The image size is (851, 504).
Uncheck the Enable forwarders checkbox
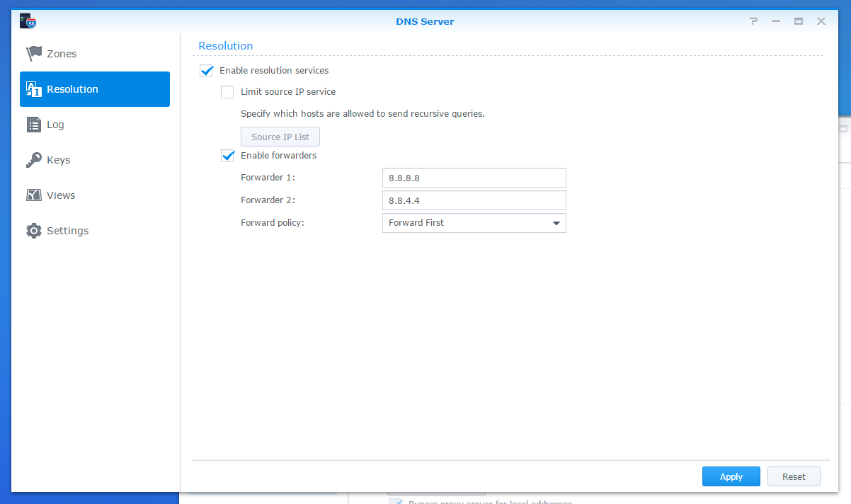coord(227,156)
